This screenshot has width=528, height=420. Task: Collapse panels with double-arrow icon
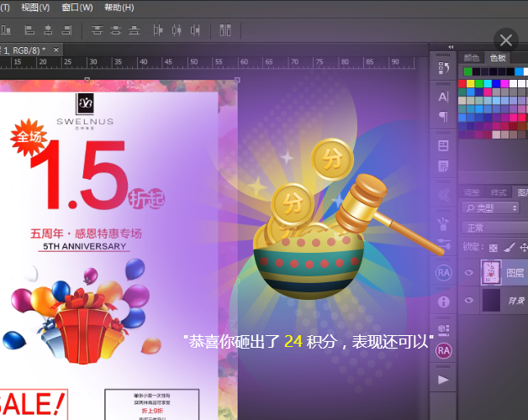pyautogui.click(x=451, y=47)
